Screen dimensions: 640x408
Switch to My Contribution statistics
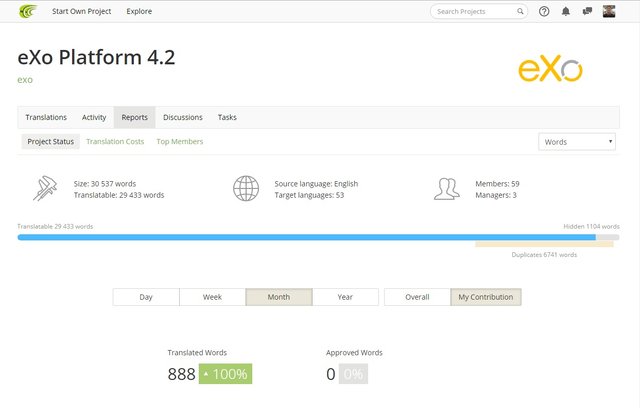486,297
